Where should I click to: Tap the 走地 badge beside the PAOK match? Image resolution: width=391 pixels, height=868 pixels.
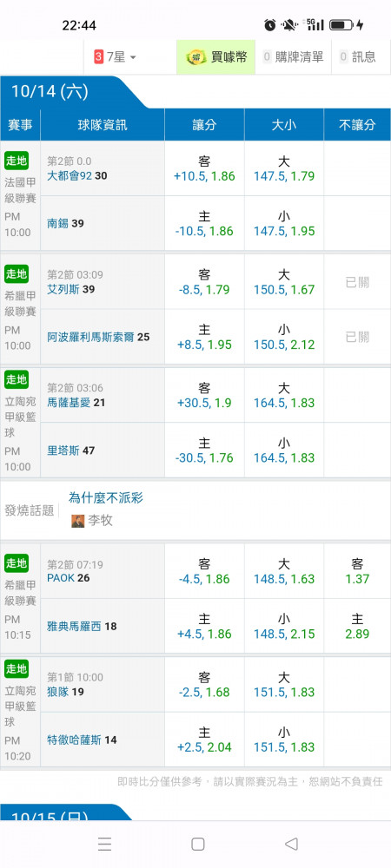(x=17, y=563)
